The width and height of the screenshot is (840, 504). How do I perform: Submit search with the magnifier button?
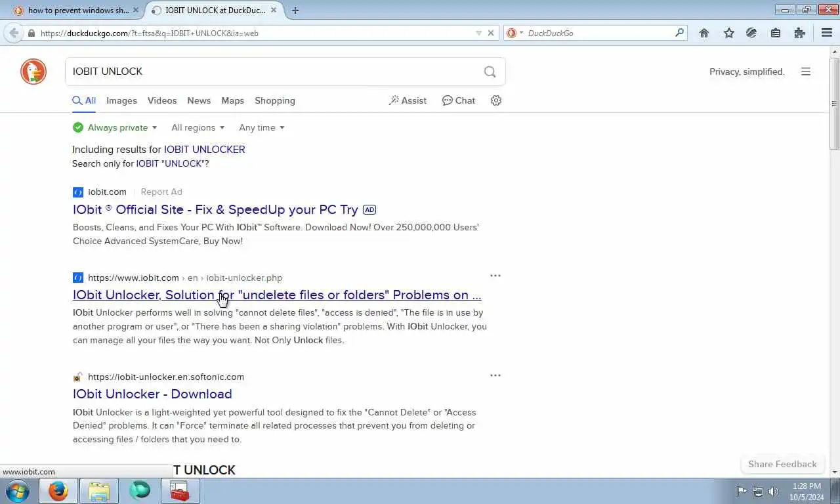(x=490, y=72)
